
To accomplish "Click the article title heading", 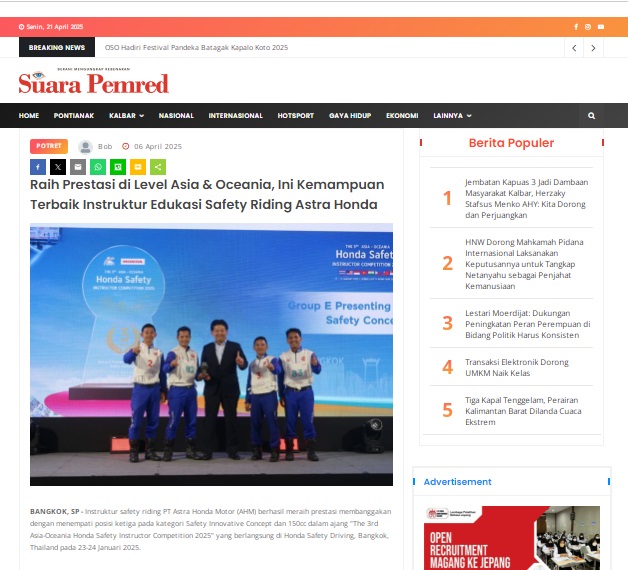I will [207, 195].
